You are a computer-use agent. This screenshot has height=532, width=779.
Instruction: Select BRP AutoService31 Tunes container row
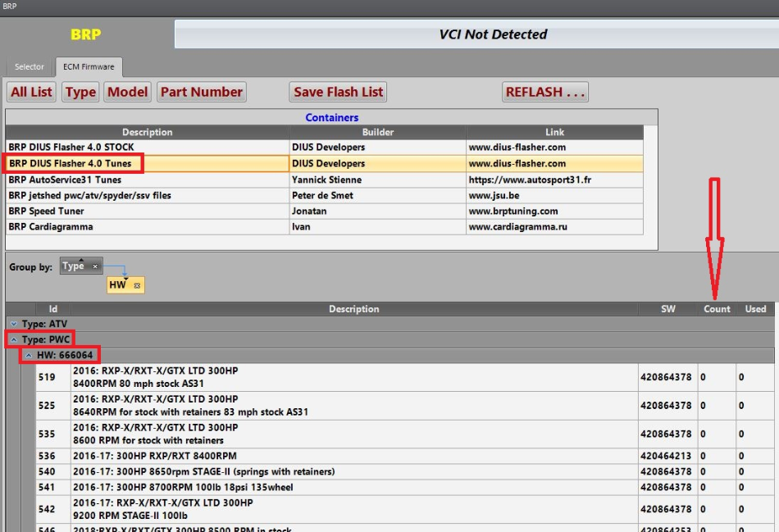65,180
